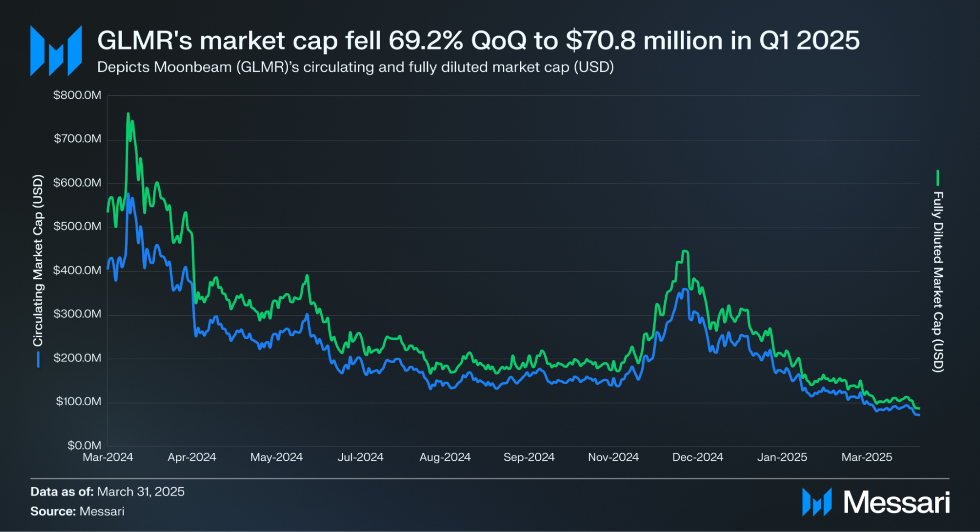Click the Messari wordmark text at bottom right
This screenshot has height=532, width=980.
[897, 502]
